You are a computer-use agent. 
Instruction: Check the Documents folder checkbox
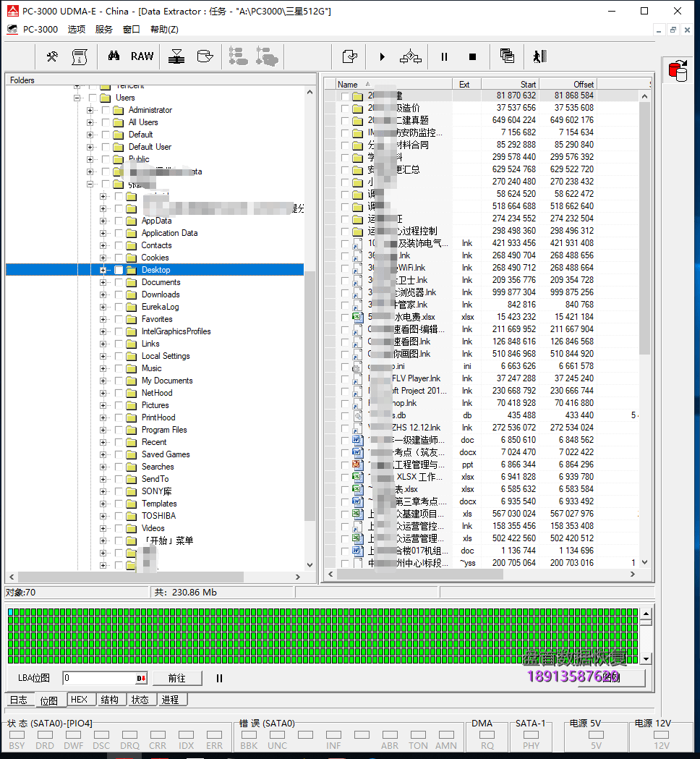(x=119, y=282)
